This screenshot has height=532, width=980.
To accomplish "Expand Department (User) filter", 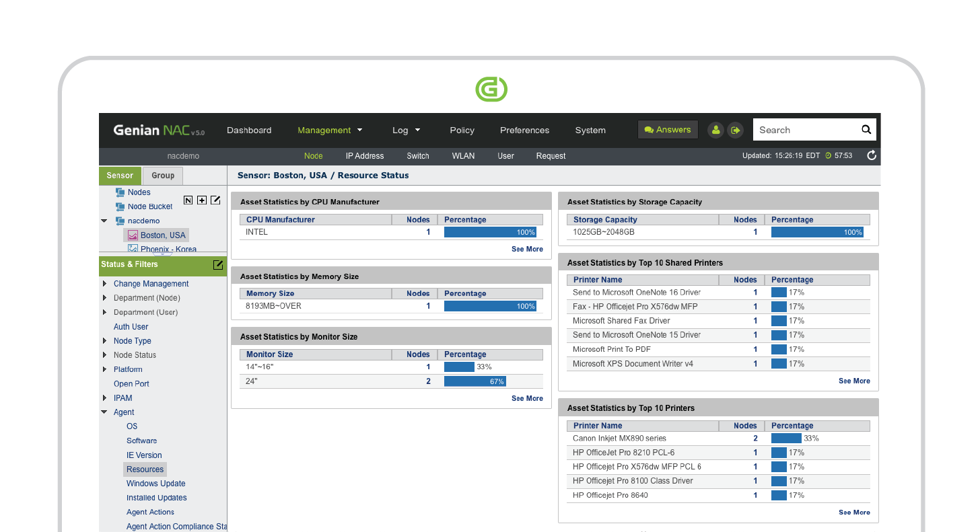I will click(x=104, y=312).
